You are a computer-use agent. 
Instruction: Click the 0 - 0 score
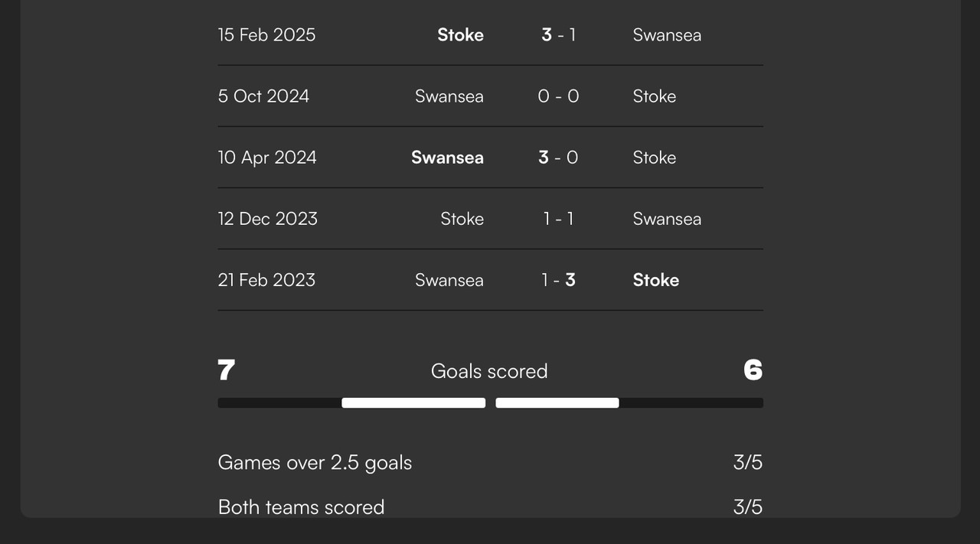tap(559, 96)
